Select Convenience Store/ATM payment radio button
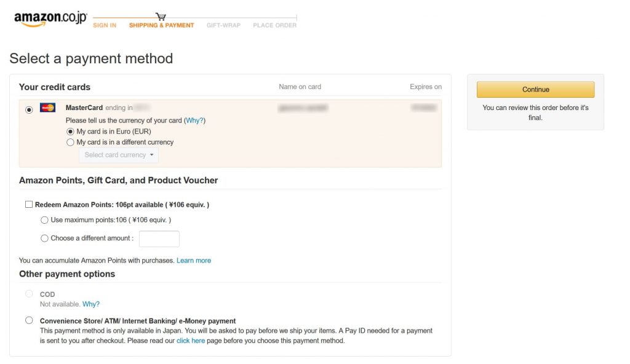Image resolution: width=630 pixels, height=364 pixels. pyautogui.click(x=29, y=320)
